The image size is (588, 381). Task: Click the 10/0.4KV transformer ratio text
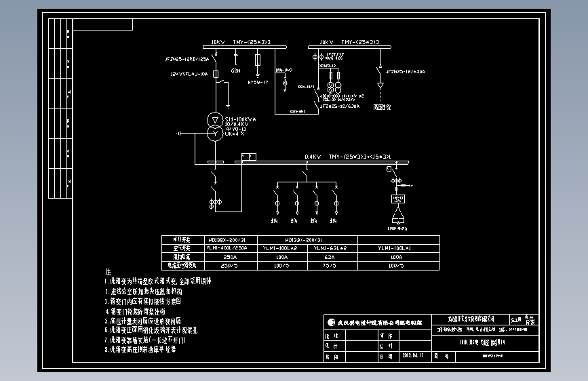[x=237, y=124]
